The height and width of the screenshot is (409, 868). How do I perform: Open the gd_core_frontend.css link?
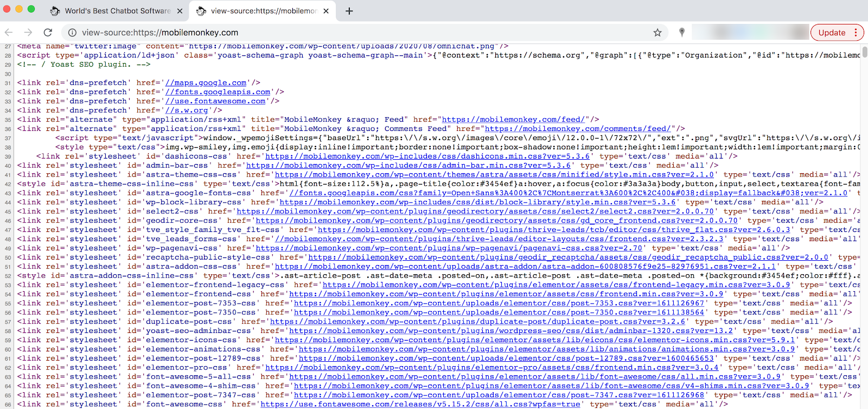click(497, 221)
